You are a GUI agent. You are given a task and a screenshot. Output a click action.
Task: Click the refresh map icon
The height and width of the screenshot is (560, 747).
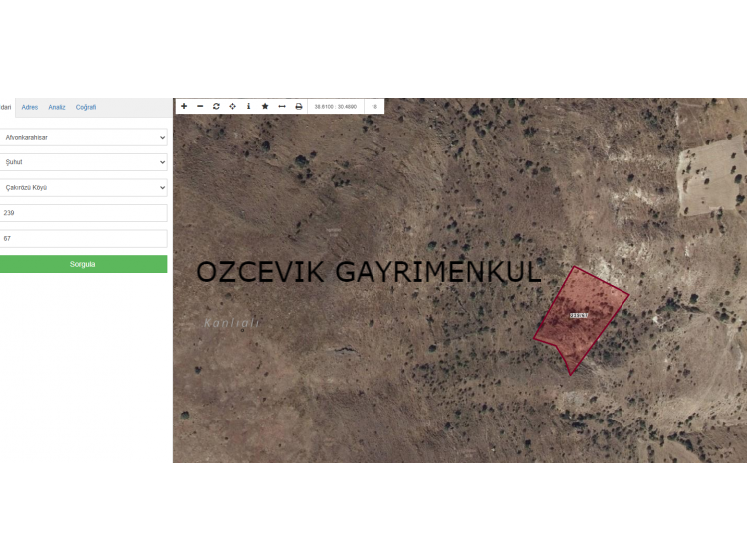216,106
